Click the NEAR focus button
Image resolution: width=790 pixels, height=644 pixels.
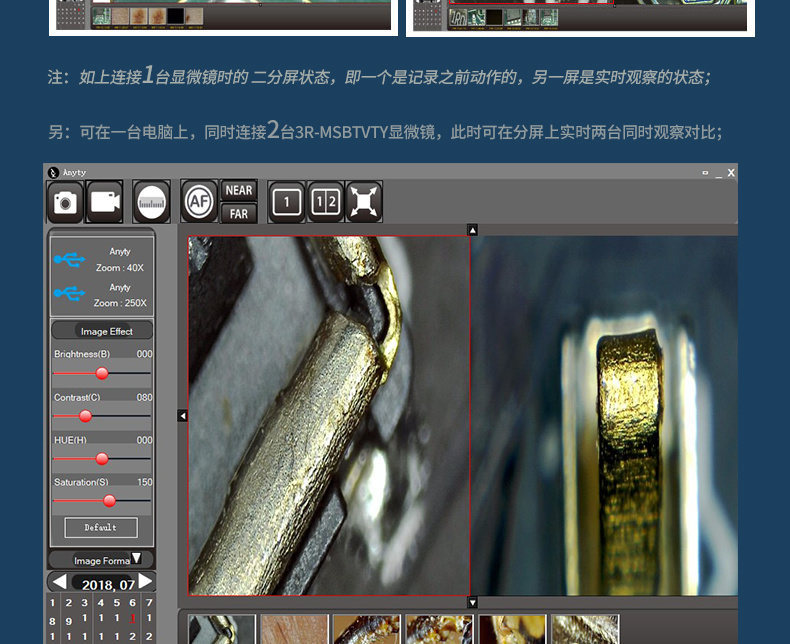pos(239,190)
